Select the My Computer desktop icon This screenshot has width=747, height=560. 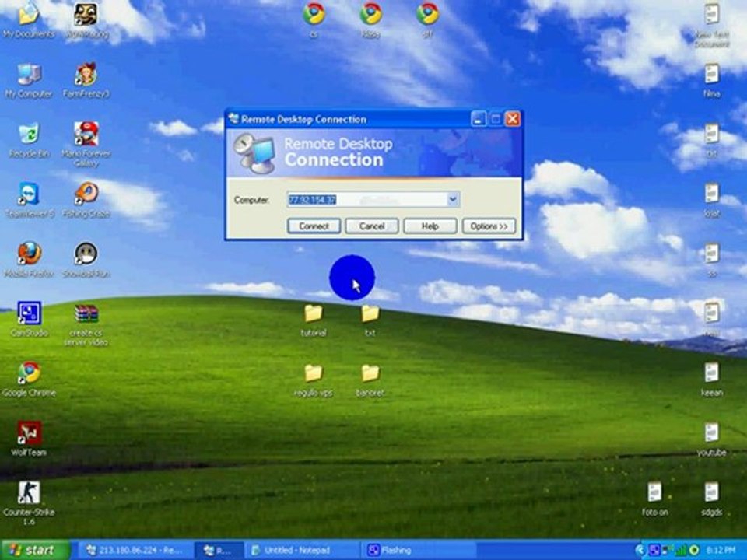click(x=29, y=80)
